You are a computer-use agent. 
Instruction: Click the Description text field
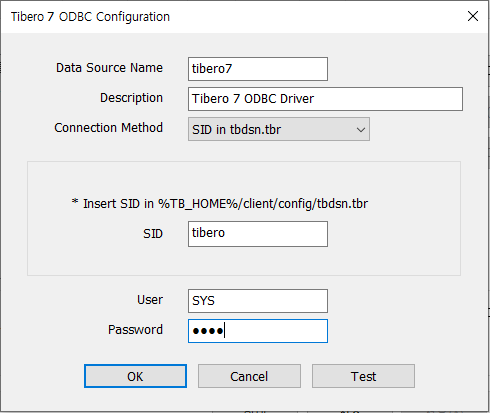(x=325, y=99)
